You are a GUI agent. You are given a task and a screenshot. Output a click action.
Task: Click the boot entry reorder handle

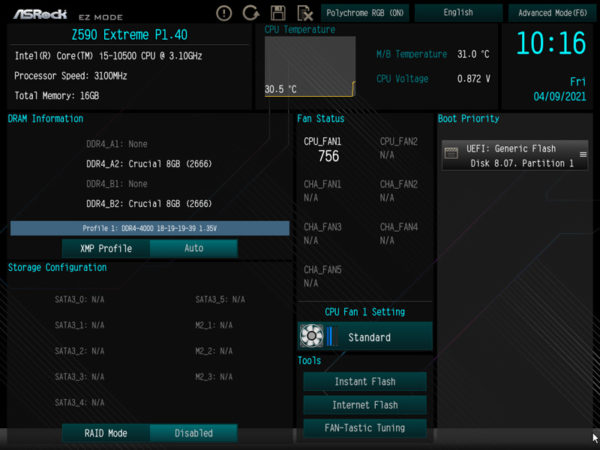point(583,154)
